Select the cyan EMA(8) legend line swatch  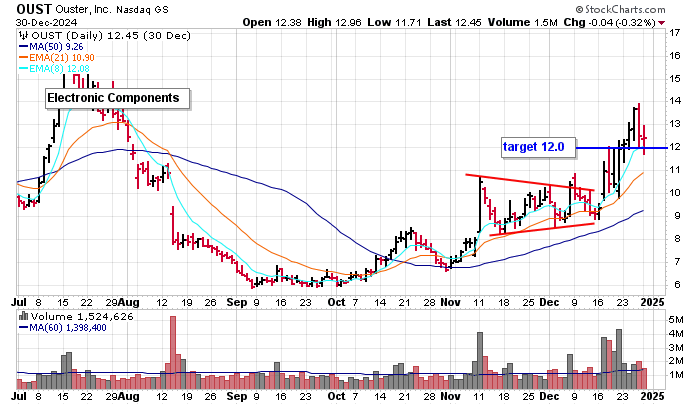click(x=24, y=69)
